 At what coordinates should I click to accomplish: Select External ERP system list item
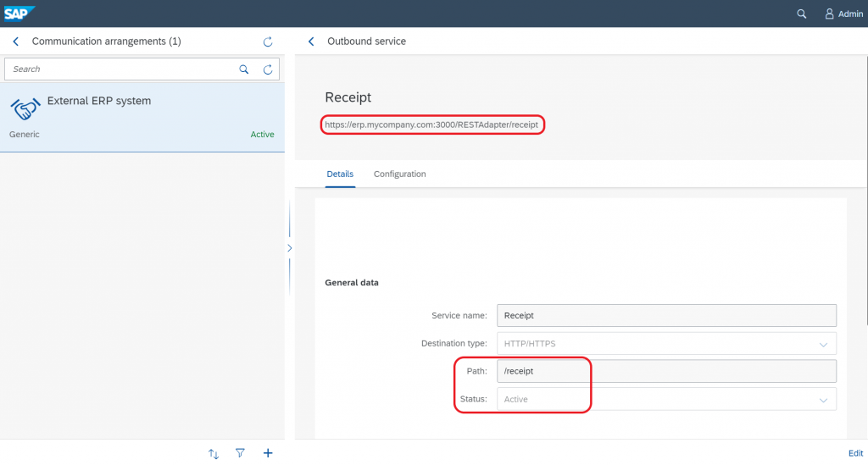[x=142, y=117]
